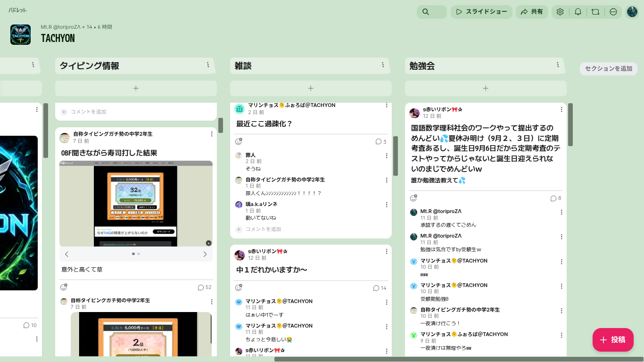The width and height of the screenshot is (644, 362).
Task: Open the 14 comments on 中１だれかいますか〜
Action: [380, 288]
